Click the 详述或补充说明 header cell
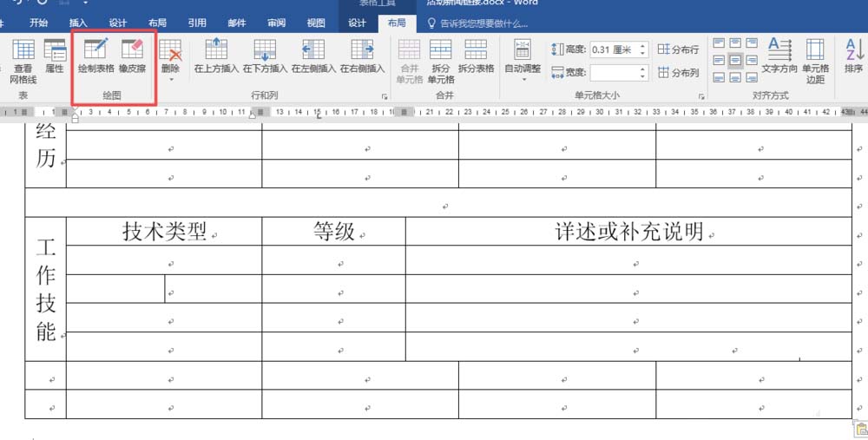The width and height of the screenshot is (868, 440). tap(628, 232)
